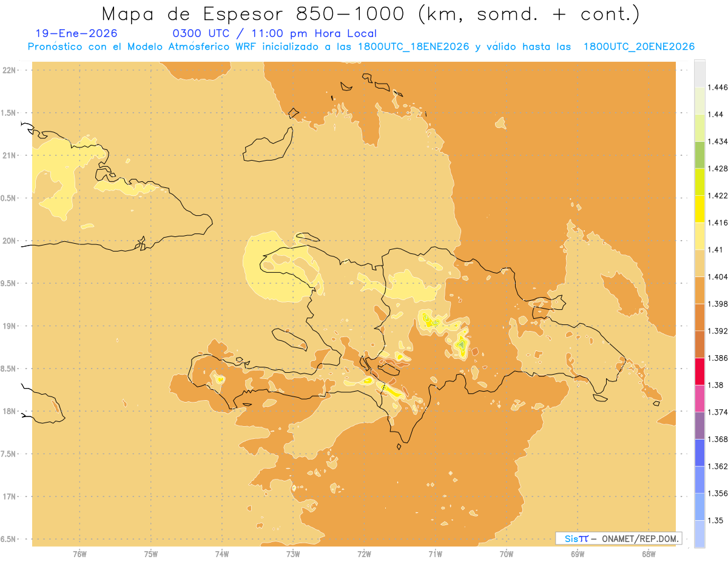Pick the red swatch between 1.38 and 1.386
Image resolution: width=728 pixels, height=562 pixels.
coord(699,372)
